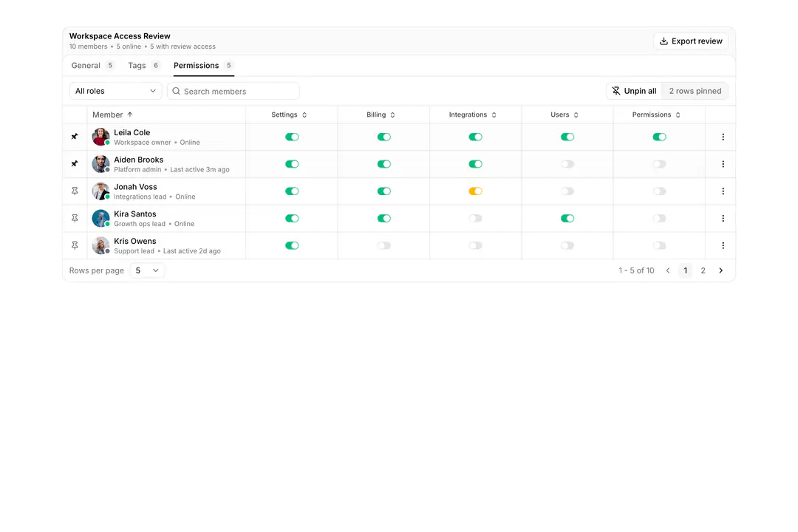Sort by Billing column
This screenshot has height=532, width=798.
coord(381,115)
